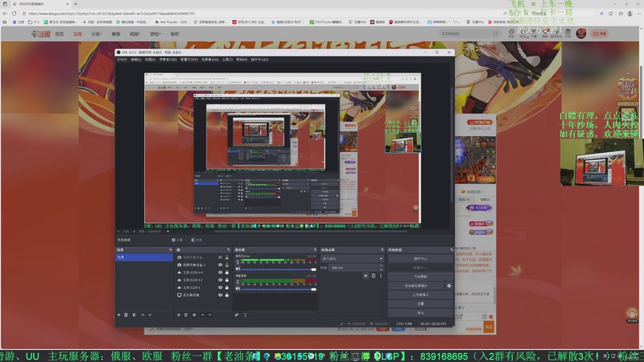Open OBS 编辑(E) edit menu
This screenshot has width=644, height=362.
[x=136, y=60]
